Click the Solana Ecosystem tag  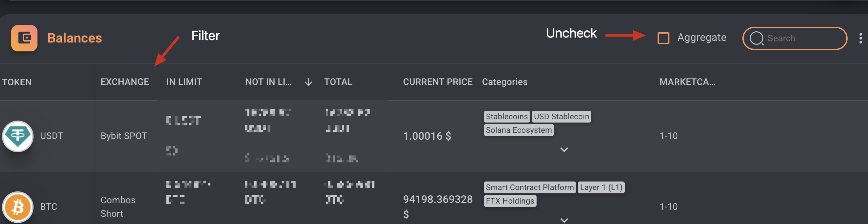518,130
